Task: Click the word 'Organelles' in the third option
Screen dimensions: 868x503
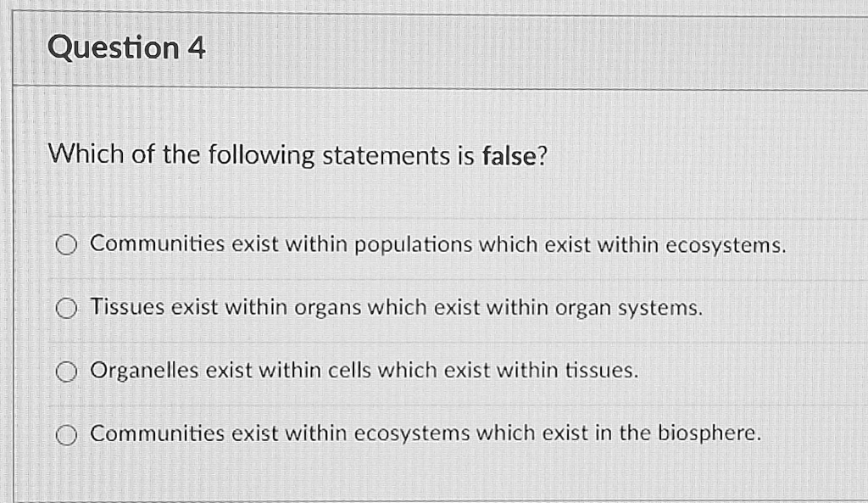Action: tap(144, 371)
